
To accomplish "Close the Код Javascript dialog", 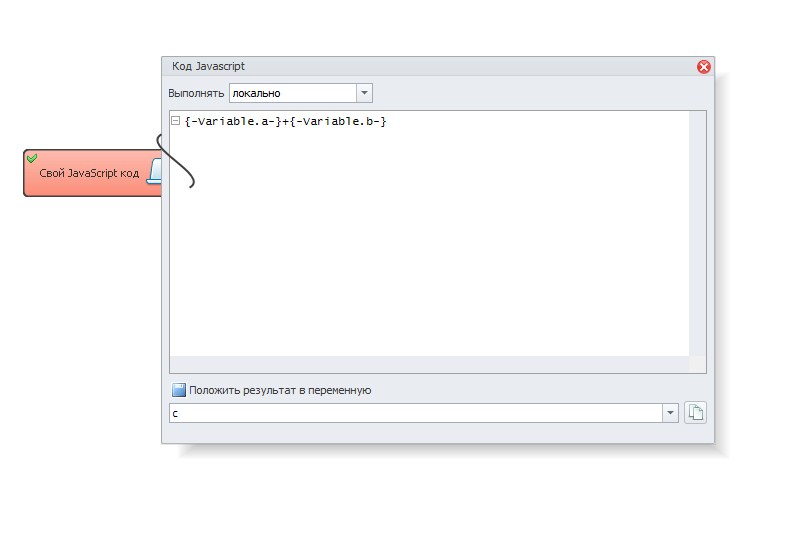I will (x=704, y=67).
